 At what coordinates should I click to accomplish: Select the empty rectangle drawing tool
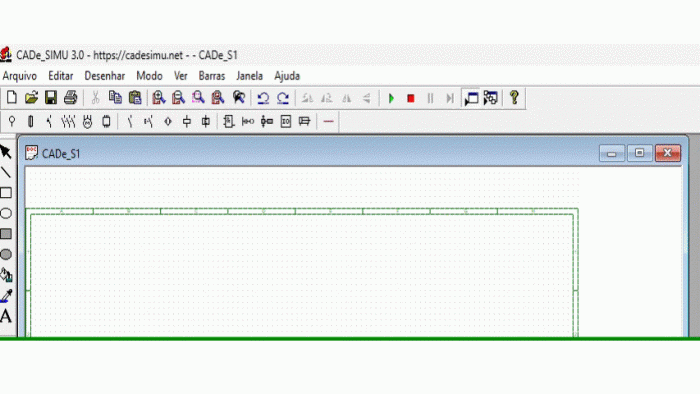[6, 193]
